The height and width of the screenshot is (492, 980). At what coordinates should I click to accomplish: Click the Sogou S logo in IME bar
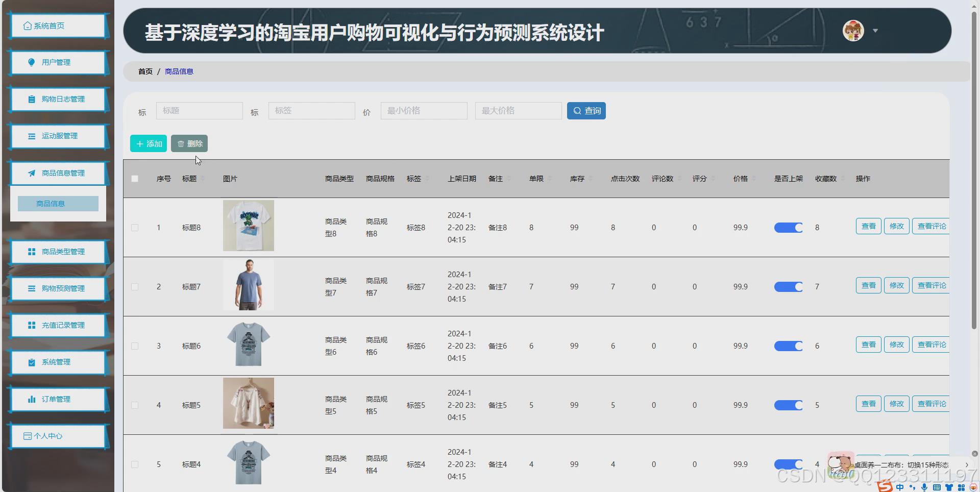(885, 487)
